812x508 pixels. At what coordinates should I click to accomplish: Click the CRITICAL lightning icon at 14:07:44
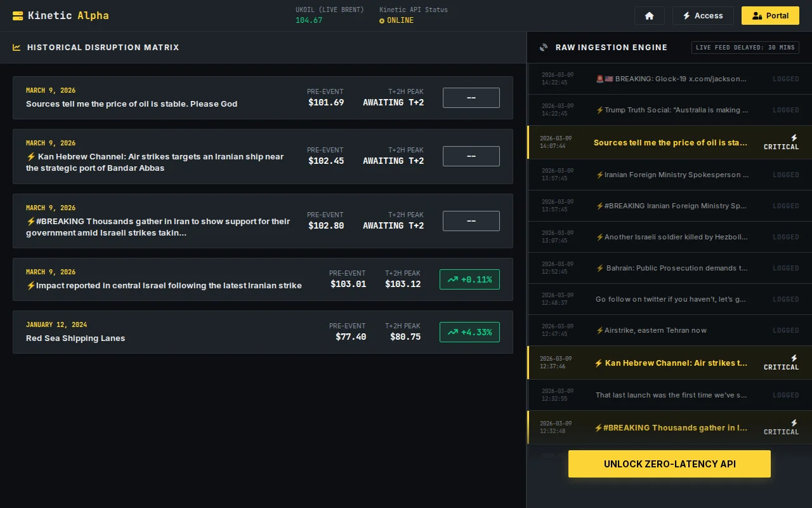[794, 138]
